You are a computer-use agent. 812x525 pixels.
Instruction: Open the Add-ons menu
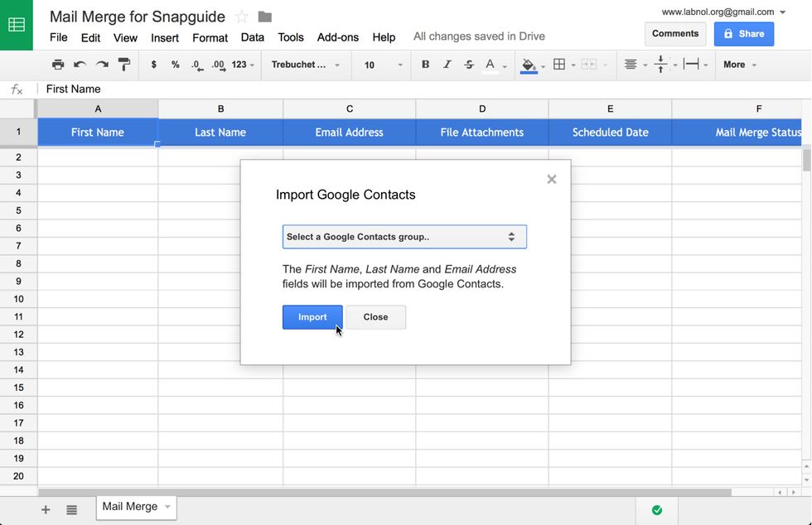point(338,37)
